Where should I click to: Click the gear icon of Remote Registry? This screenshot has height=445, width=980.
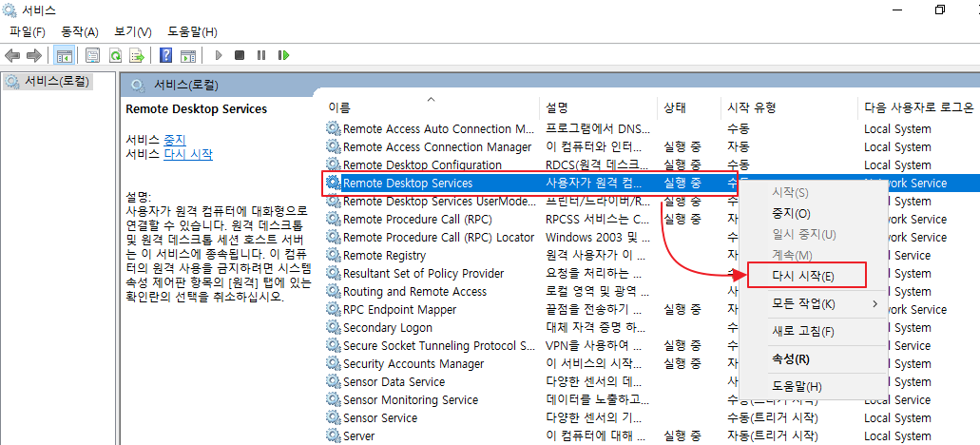[x=333, y=255]
